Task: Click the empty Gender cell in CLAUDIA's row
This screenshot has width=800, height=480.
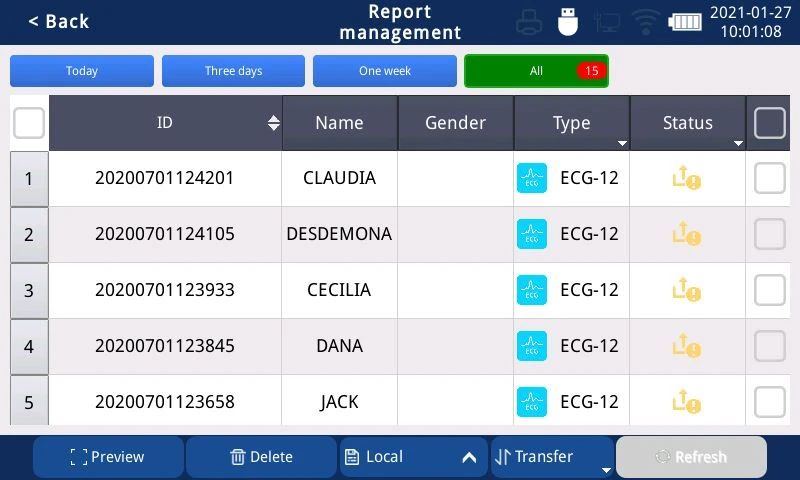Action: pyautogui.click(x=456, y=178)
